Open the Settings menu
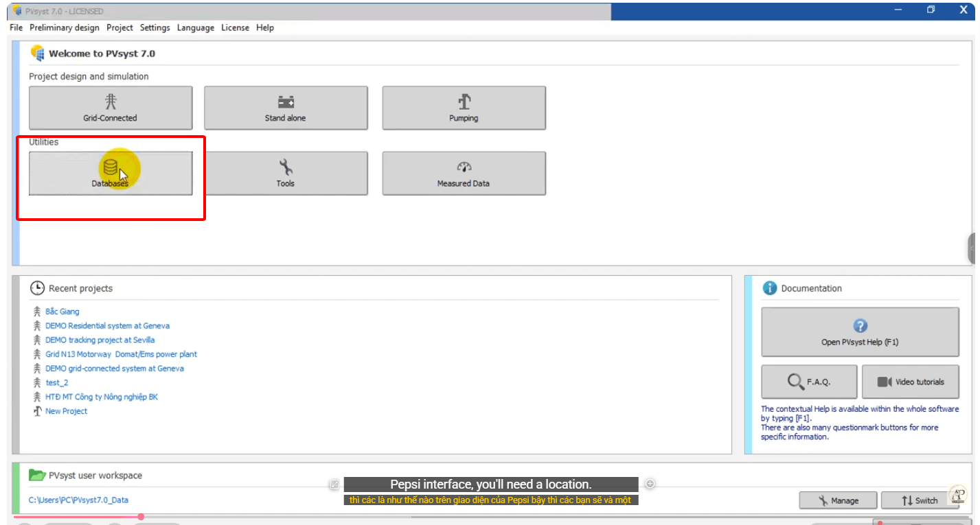Screen dimensions: 980x525 [x=155, y=27]
